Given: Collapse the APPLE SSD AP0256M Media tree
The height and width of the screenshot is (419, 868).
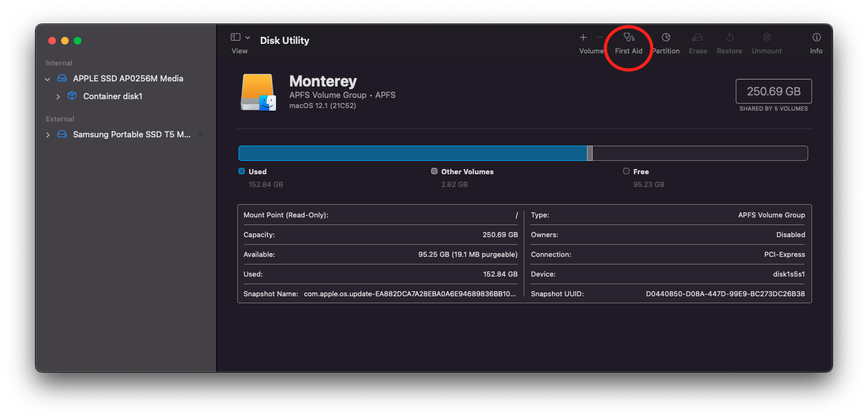Looking at the screenshot, I should pos(48,79).
